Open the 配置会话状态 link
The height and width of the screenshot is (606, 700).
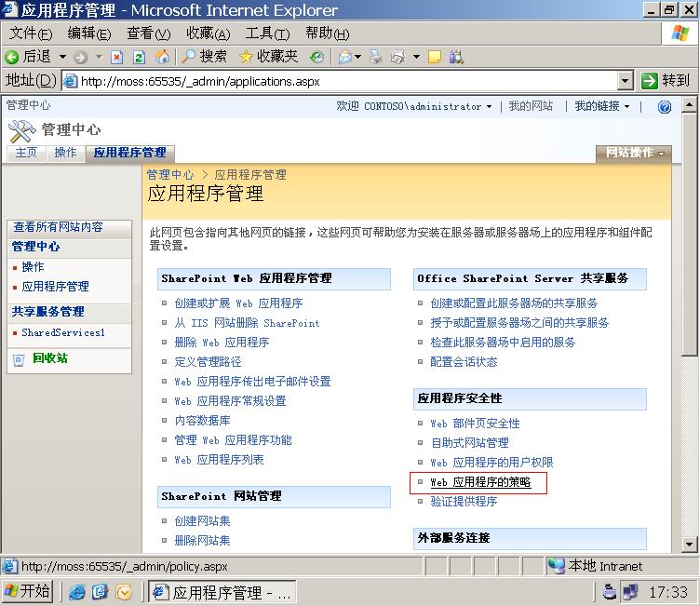click(464, 362)
